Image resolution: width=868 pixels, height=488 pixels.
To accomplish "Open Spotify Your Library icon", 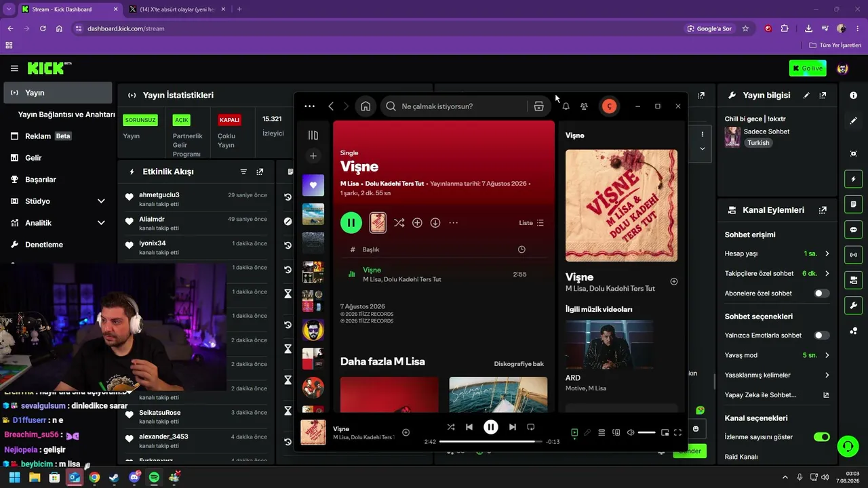I will (313, 136).
